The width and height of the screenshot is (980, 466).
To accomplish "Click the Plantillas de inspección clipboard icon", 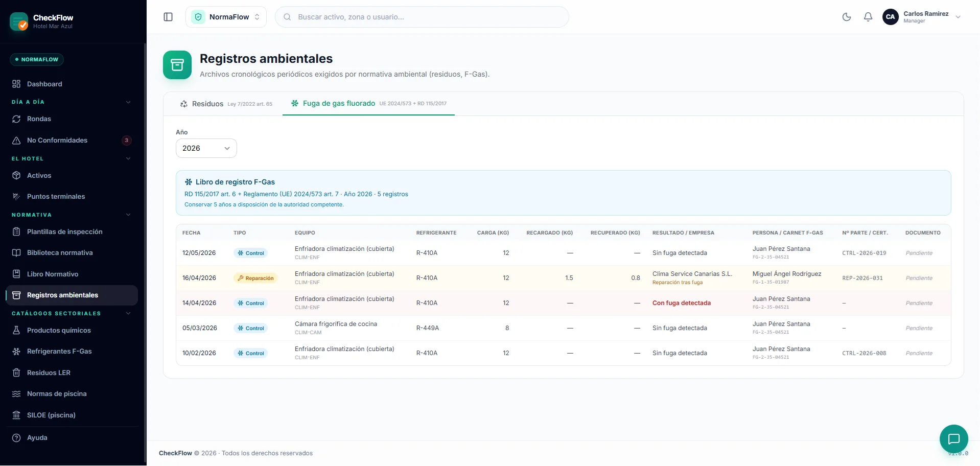I will (x=16, y=231).
